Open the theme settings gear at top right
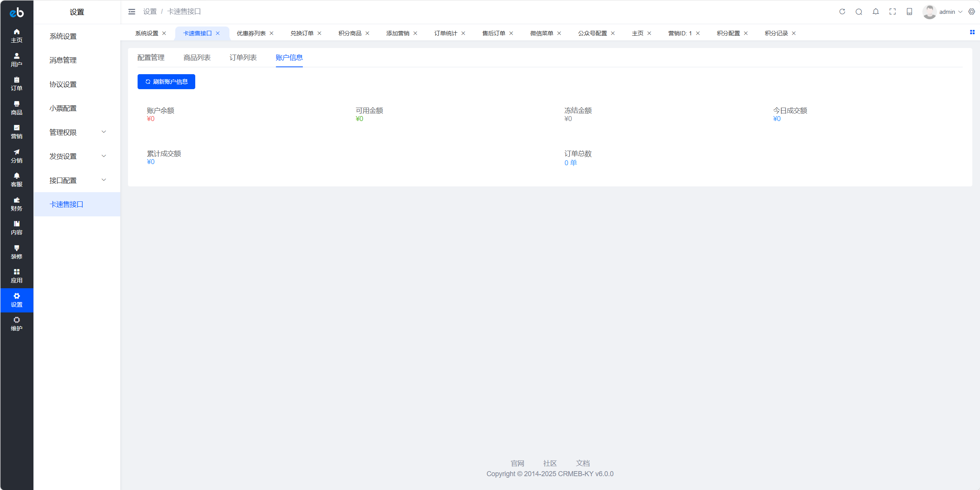The width and height of the screenshot is (980, 490). coord(972,12)
